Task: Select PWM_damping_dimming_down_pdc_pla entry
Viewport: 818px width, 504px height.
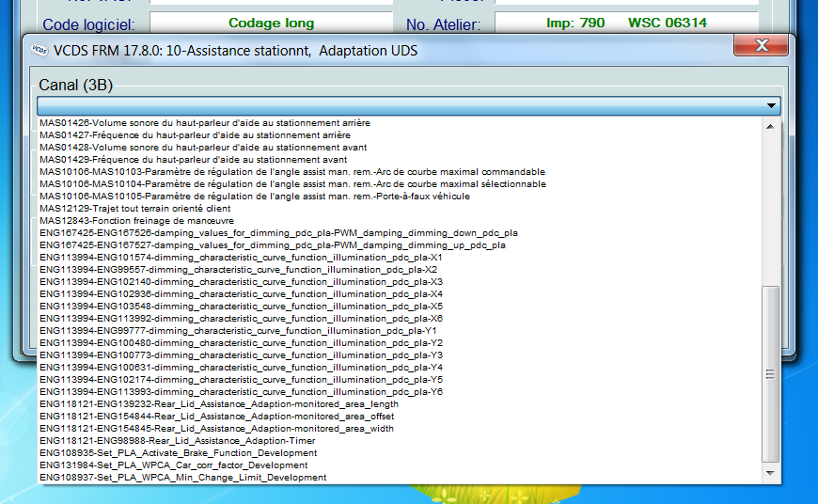Action: point(277,233)
